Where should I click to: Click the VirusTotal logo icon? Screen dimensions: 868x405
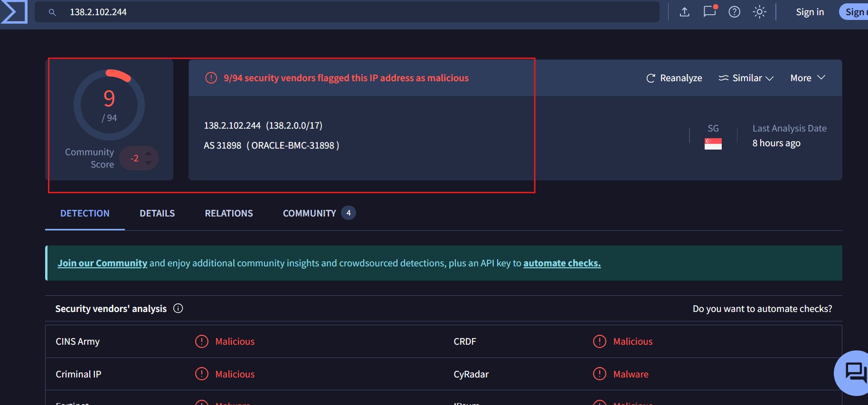coord(14,12)
